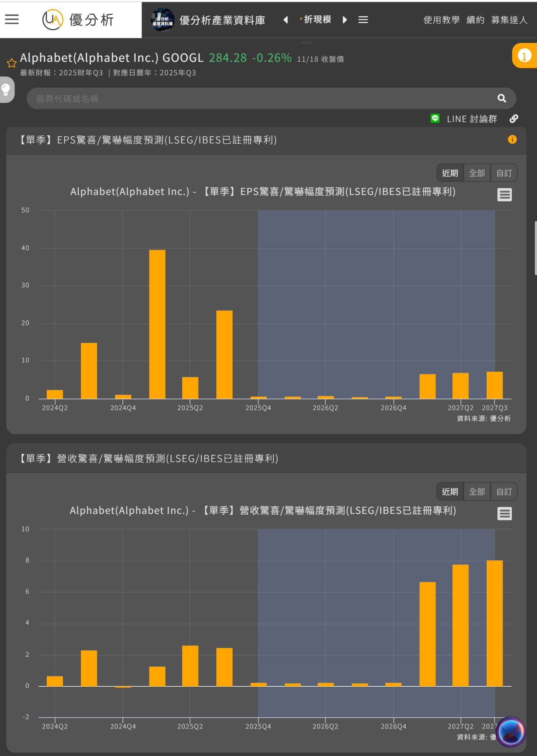This screenshot has height=756, width=537.
Task: Open the orange notification badge showing 1
Action: (x=524, y=56)
